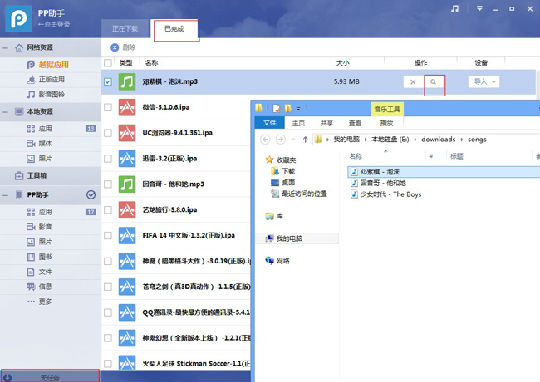The image size is (540, 382).
Task: Open the 导入 import dropdown for 泡沫.mp3
Action: click(x=484, y=82)
